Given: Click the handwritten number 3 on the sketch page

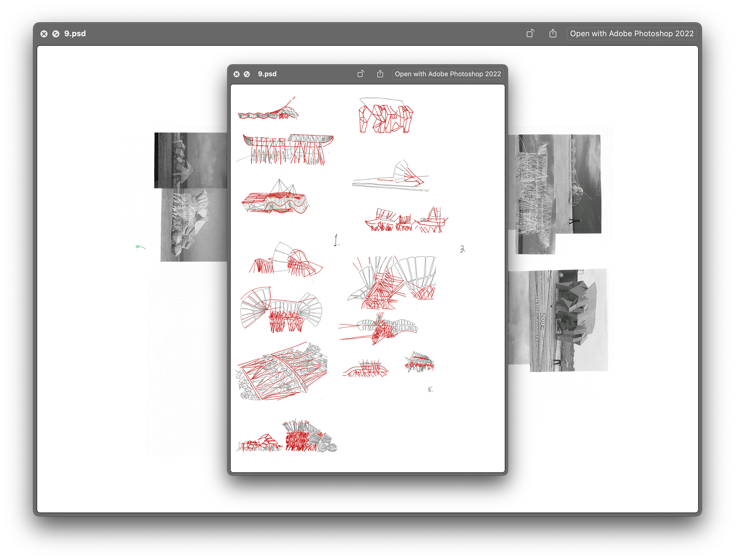Looking at the screenshot, I should pos(462,249).
